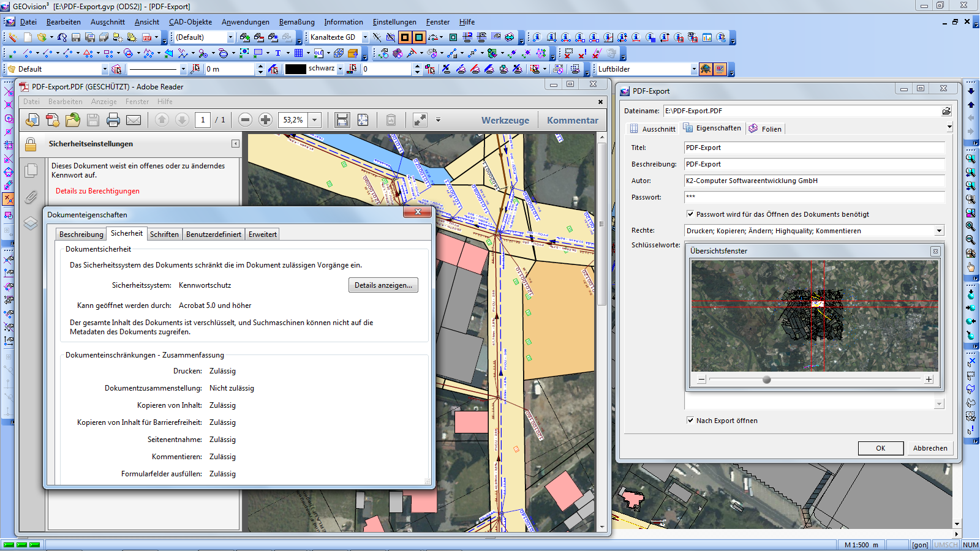Click the hand pan tool in right toolbar
This screenshot has height=551, width=980.
pyautogui.click(x=971, y=267)
